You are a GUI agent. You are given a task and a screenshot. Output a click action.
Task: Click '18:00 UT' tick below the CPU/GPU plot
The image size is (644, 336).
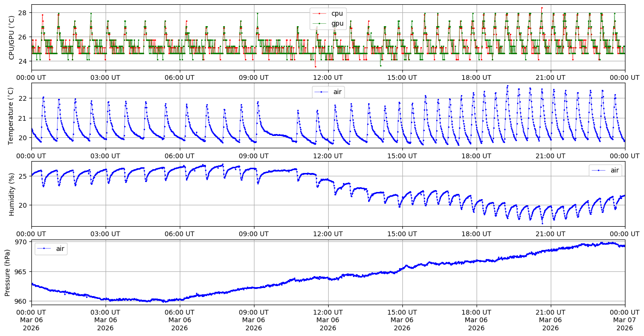[476, 77]
